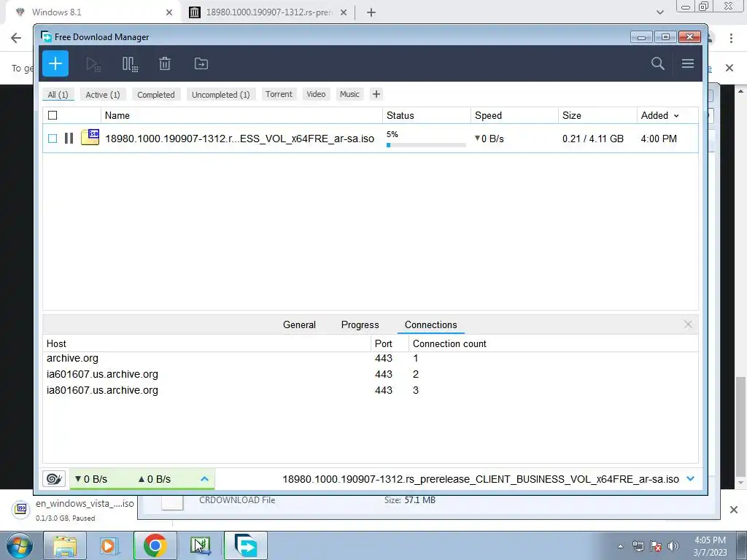Close the download details panel
This screenshot has height=560, width=747.
click(688, 324)
